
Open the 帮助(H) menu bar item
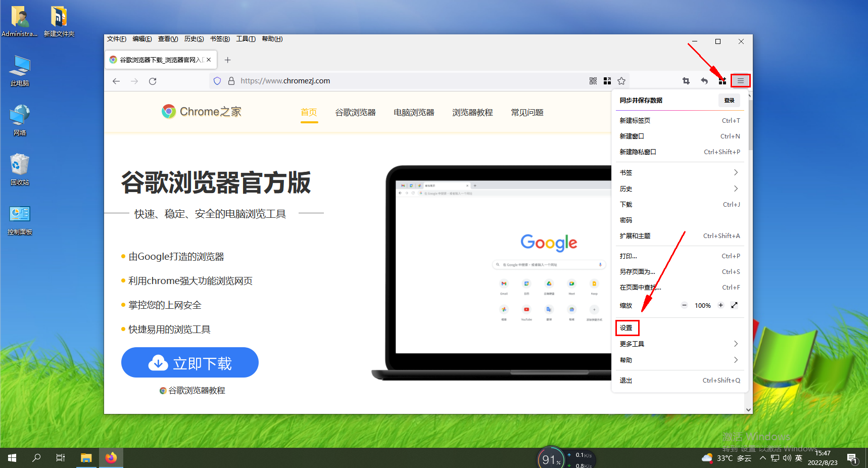point(272,39)
